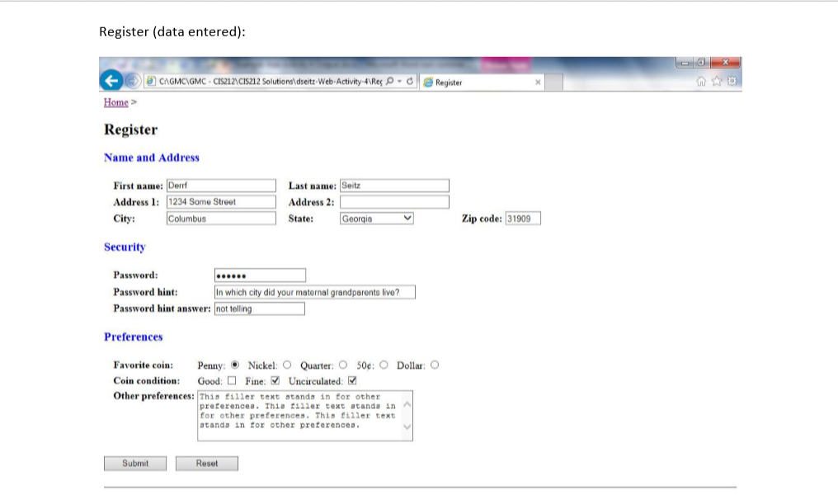
Task: Select Nickel as favorite coin
Action: (x=287, y=365)
